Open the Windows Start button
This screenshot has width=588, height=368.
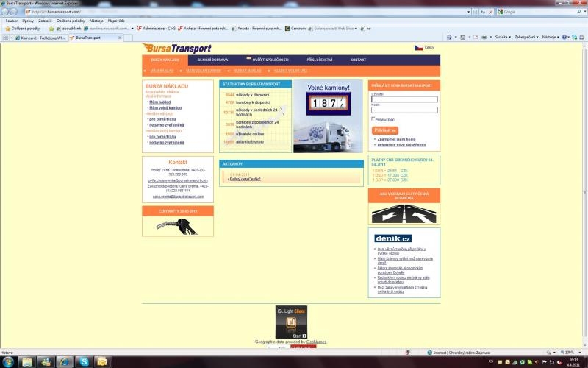(7, 361)
